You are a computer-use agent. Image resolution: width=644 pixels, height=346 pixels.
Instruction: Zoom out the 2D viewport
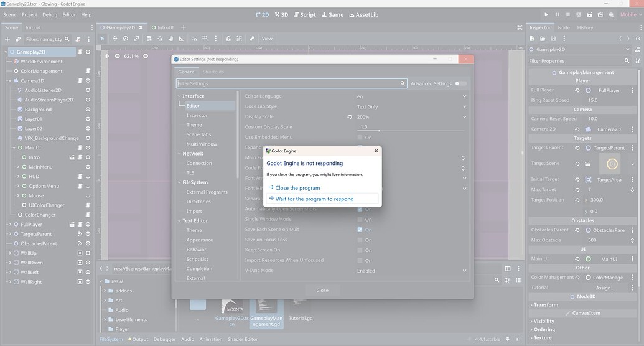click(118, 56)
